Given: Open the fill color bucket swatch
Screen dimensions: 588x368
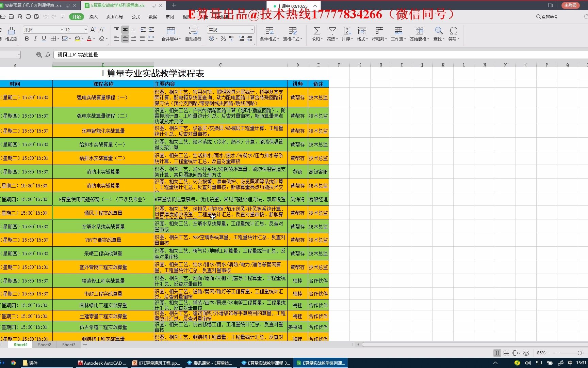Looking at the screenshot, I should 78,39.
